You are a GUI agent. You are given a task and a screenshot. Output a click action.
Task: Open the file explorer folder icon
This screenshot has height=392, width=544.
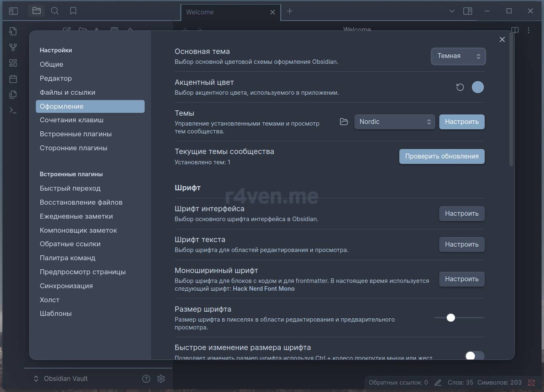click(37, 11)
